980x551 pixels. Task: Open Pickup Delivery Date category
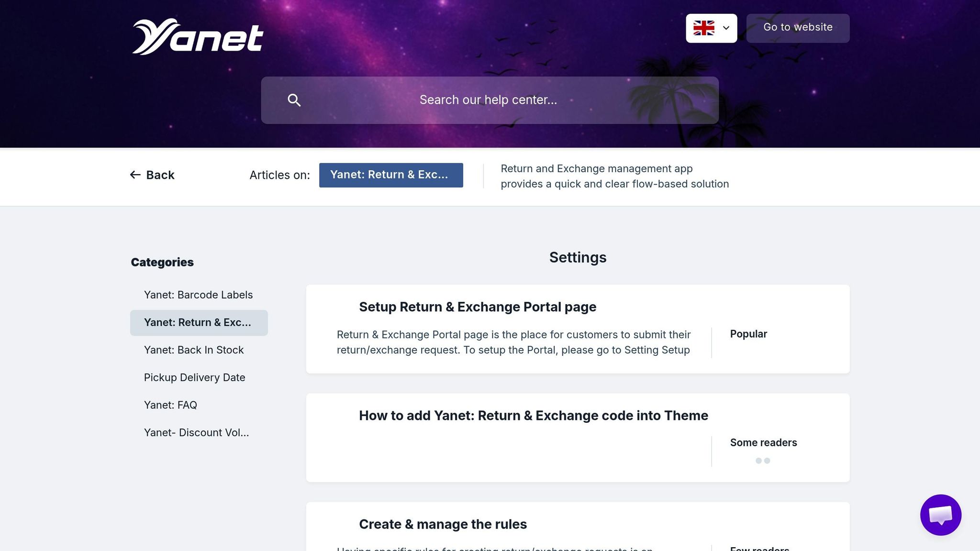coord(194,378)
